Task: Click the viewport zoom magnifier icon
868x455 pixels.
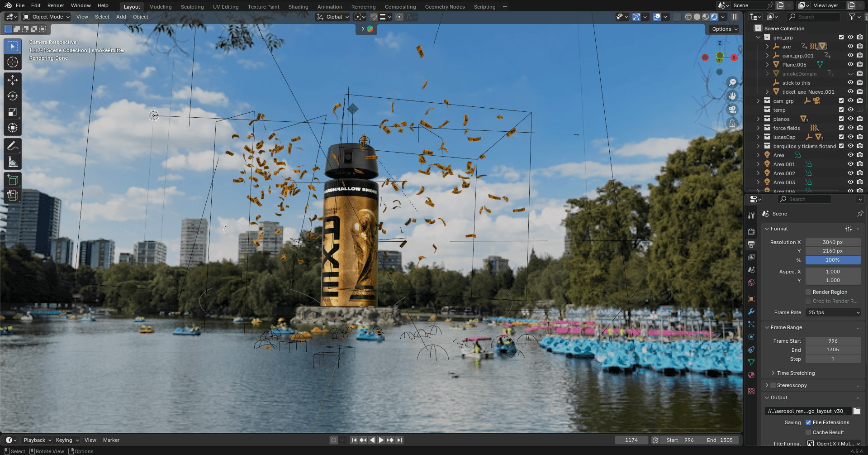Action: (x=732, y=82)
